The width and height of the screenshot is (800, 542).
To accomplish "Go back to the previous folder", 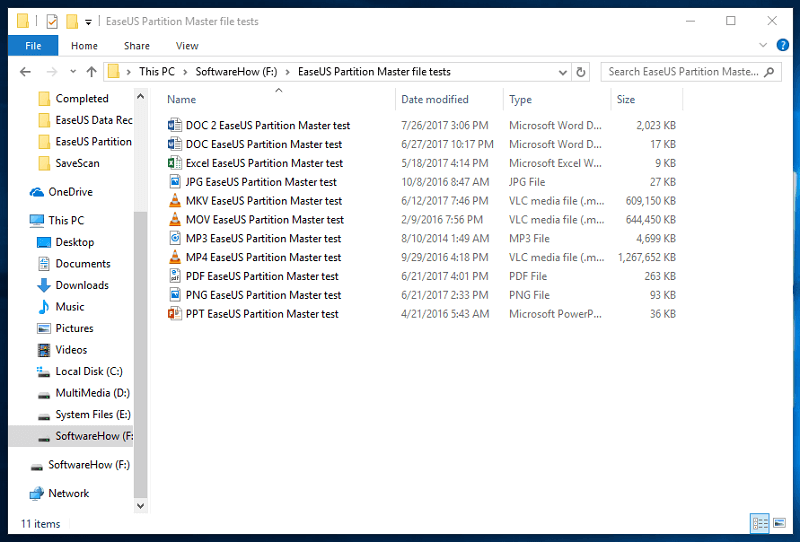I will (25, 72).
